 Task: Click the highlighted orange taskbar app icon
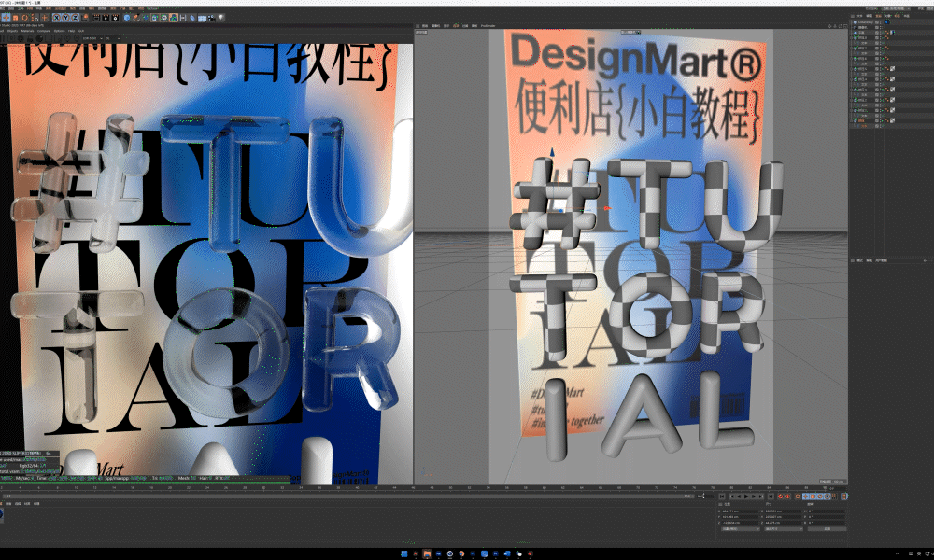click(x=427, y=553)
